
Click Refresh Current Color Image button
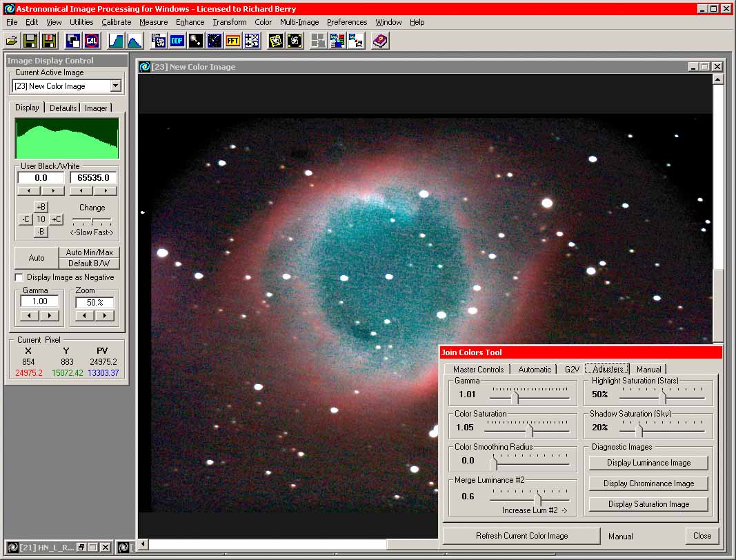click(x=521, y=536)
